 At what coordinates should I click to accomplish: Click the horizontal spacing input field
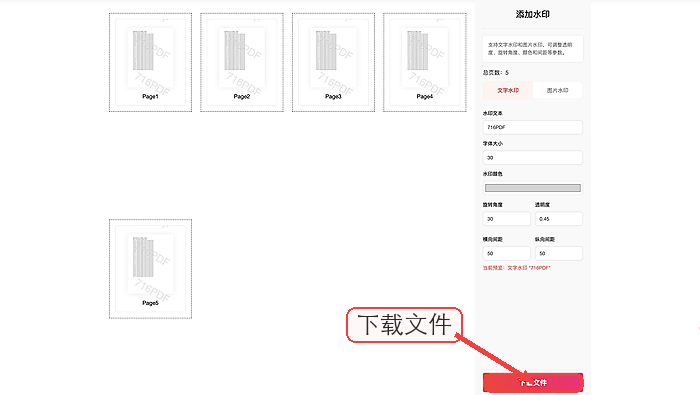507,253
